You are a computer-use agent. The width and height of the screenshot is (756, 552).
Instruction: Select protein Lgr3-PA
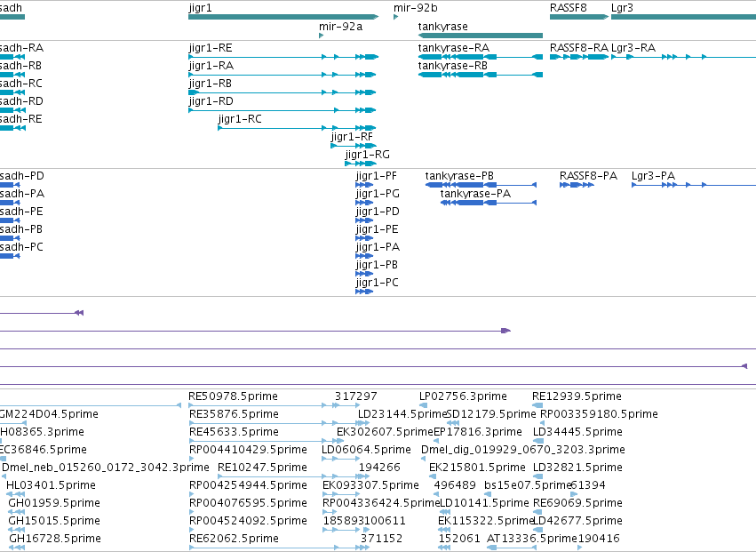(694, 185)
